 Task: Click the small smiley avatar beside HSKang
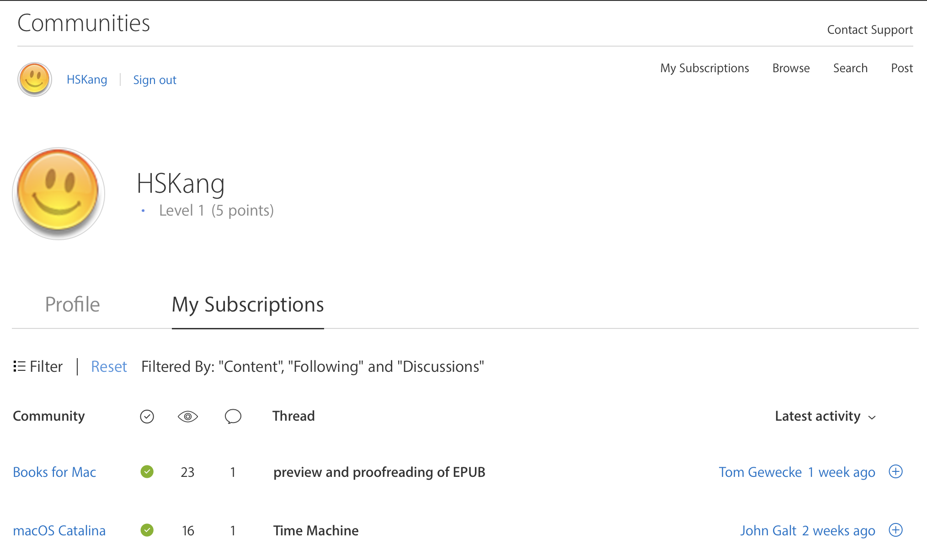pos(35,79)
